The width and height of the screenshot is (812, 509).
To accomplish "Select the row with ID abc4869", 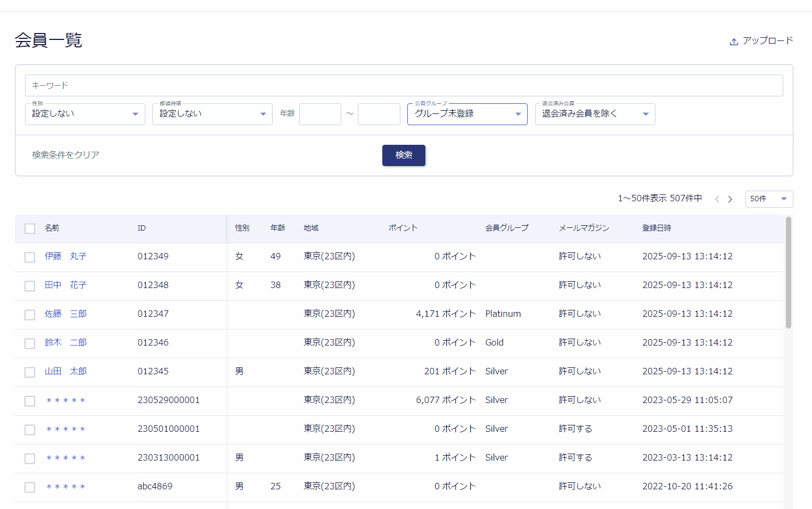I will [x=30, y=487].
